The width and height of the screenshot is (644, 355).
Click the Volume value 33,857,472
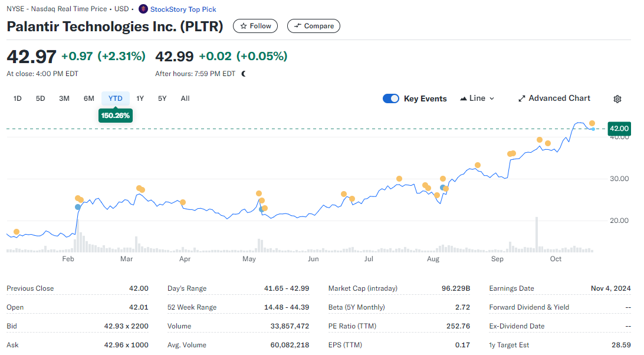pyautogui.click(x=290, y=326)
